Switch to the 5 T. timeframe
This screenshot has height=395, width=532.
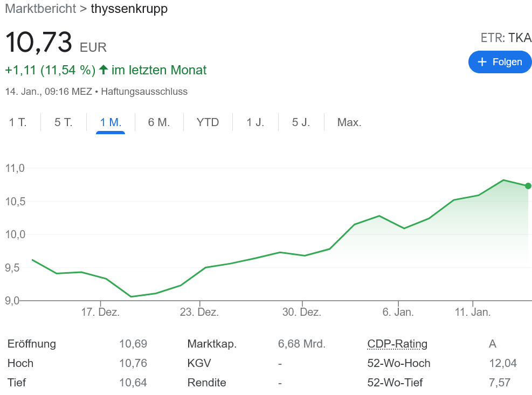click(x=63, y=122)
